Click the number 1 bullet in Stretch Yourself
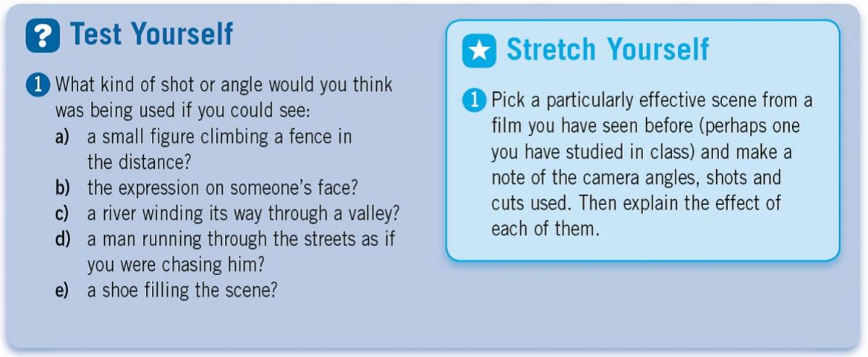868x357 pixels. (x=475, y=101)
